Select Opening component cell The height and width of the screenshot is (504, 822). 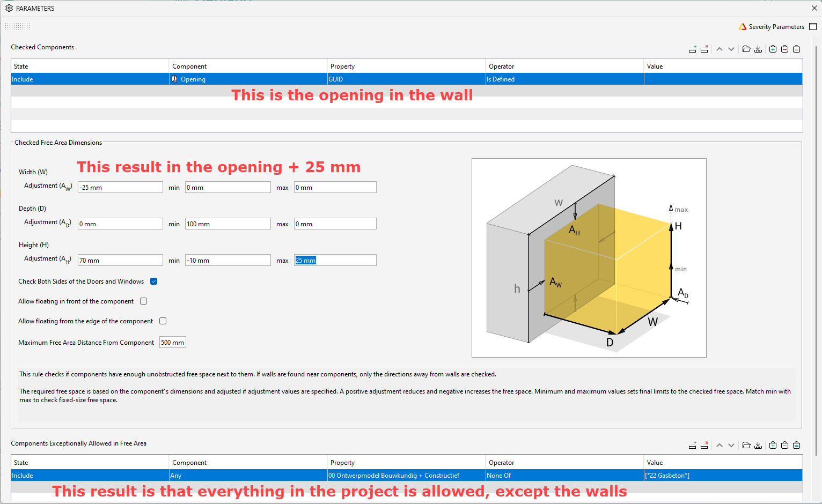[x=248, y=79]
